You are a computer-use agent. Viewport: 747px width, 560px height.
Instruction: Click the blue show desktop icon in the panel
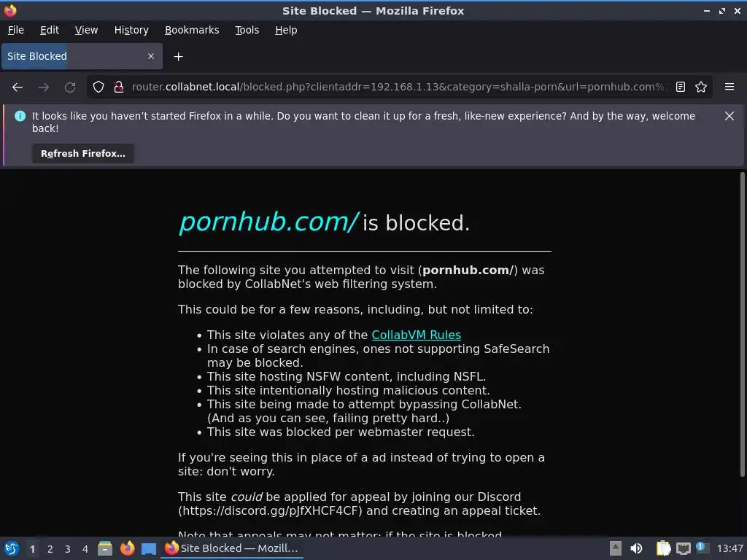tap(149, 548)
